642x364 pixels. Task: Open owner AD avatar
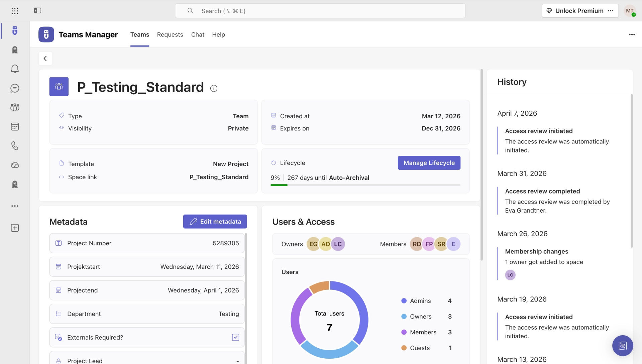(325, 244)
